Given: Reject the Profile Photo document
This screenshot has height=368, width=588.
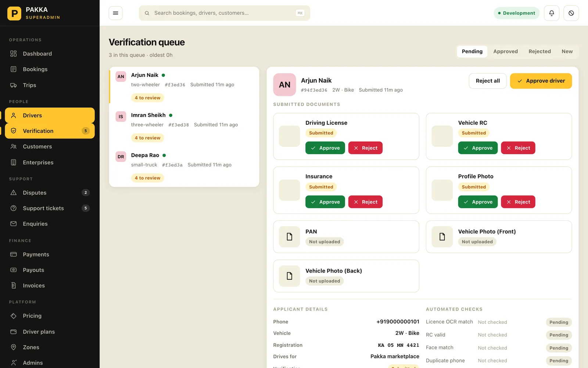Looking at the screenshot, I should click(x=518, y=202).
